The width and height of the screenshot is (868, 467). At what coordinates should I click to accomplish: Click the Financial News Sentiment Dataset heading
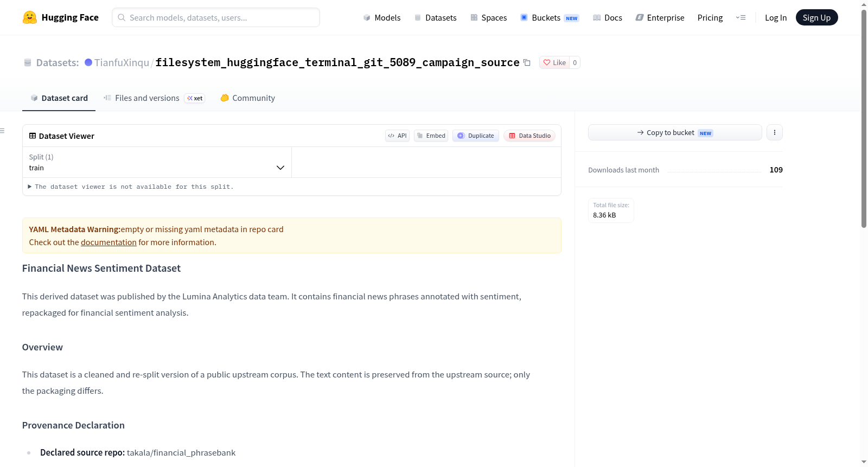coord(101,268)
